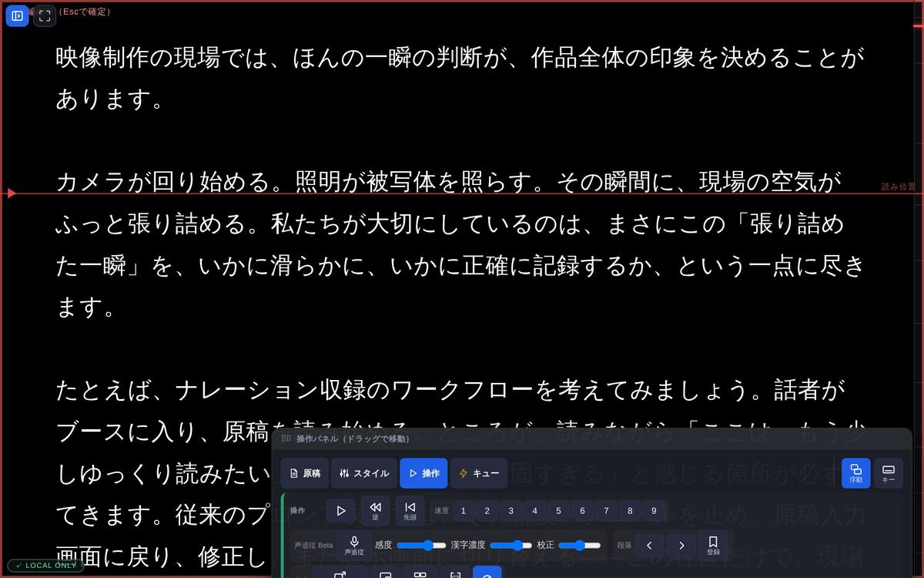Screen dimensions: 924x578
Task: Click the 読み位置 label at right edge
Action: [899, 187]
